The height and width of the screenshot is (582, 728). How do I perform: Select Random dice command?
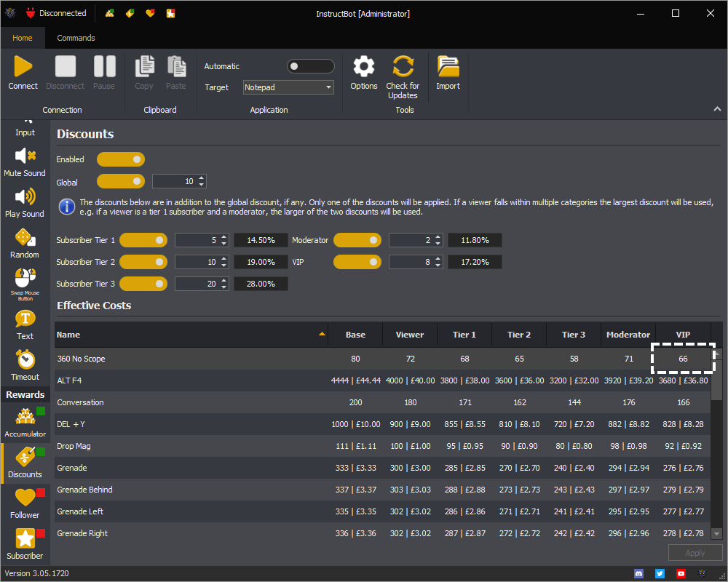tap(25, 244)
